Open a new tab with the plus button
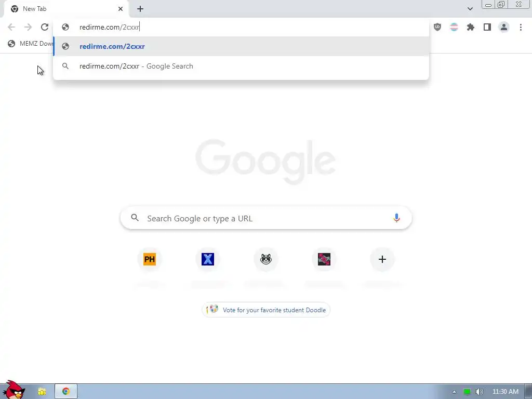The height and width of the screenshot is (399, 532). pyautogui.click(x=140, y=9)
